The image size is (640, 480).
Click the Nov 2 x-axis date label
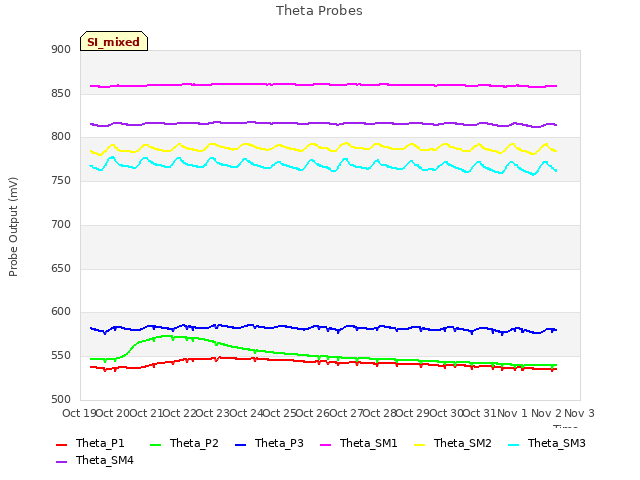(x=546, y=413)
